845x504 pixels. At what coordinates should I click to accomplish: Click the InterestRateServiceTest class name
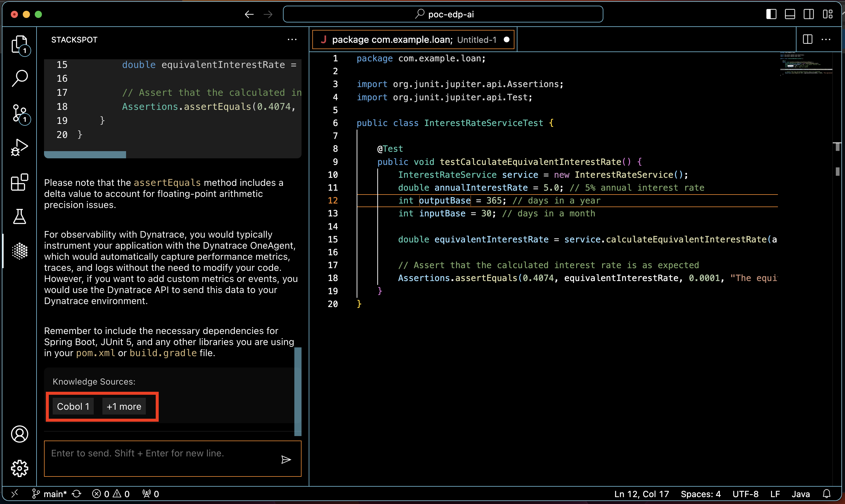click(x=484, y=123)
